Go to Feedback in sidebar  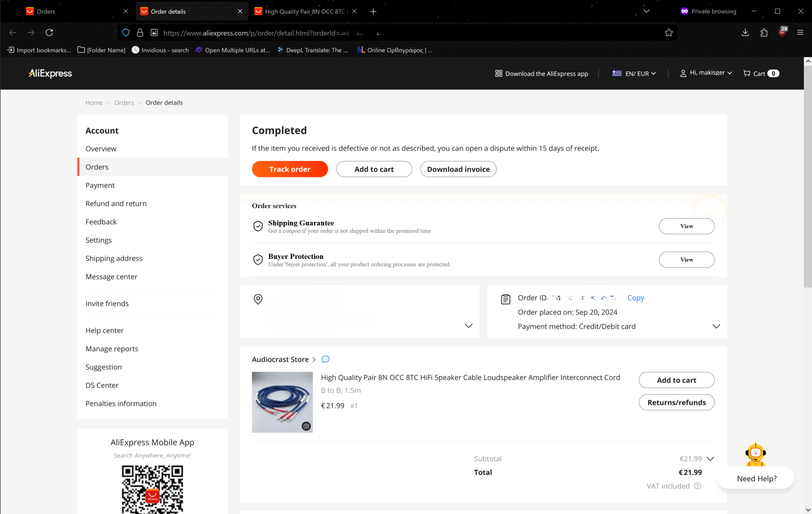[x=101, y=222]
